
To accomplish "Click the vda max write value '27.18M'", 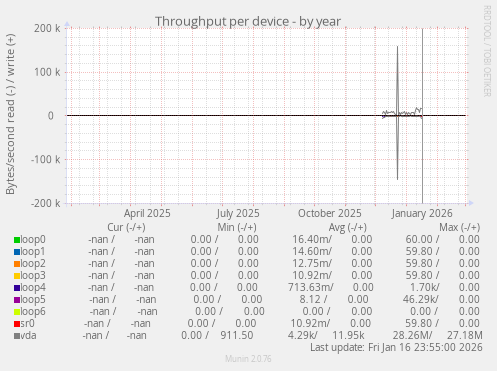I will click(x=465, y=335).
